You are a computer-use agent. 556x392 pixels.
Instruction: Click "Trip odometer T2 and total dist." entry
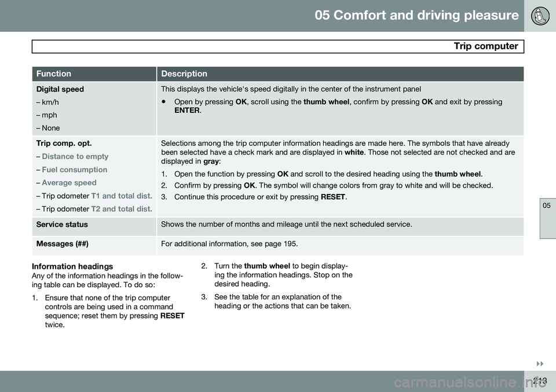click(94, 209)
